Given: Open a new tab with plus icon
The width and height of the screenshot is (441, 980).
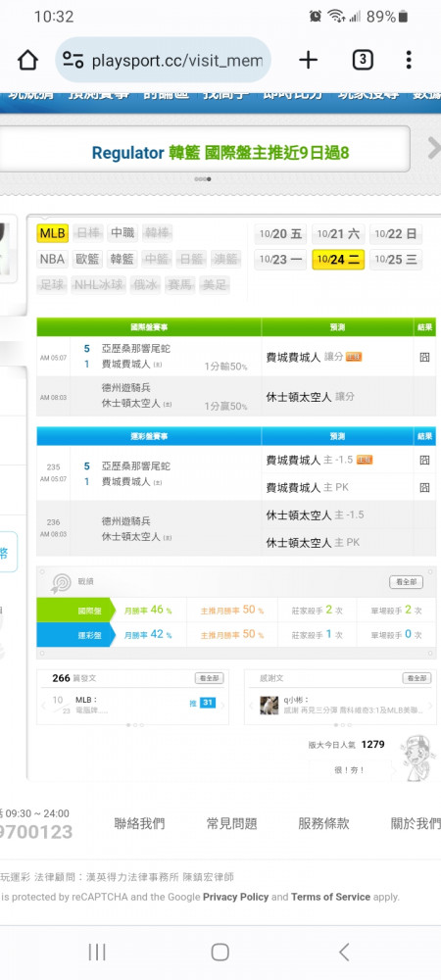Looking at the screenshot, I should (308, 60).
